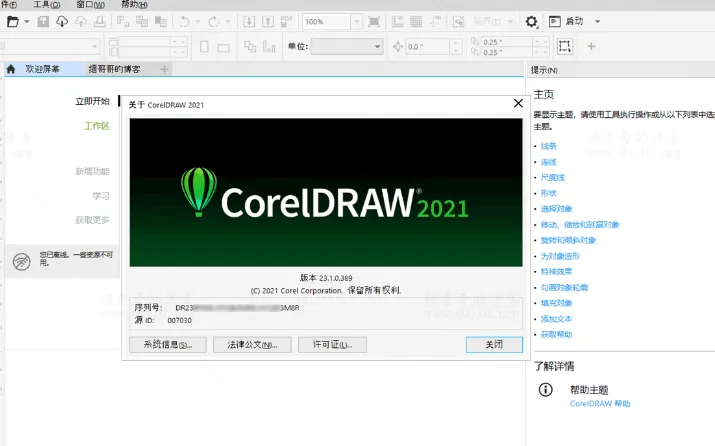Open the 特殊效果 hint topic link
Viewport: 715px width, 446px height.
coord(556,271)
